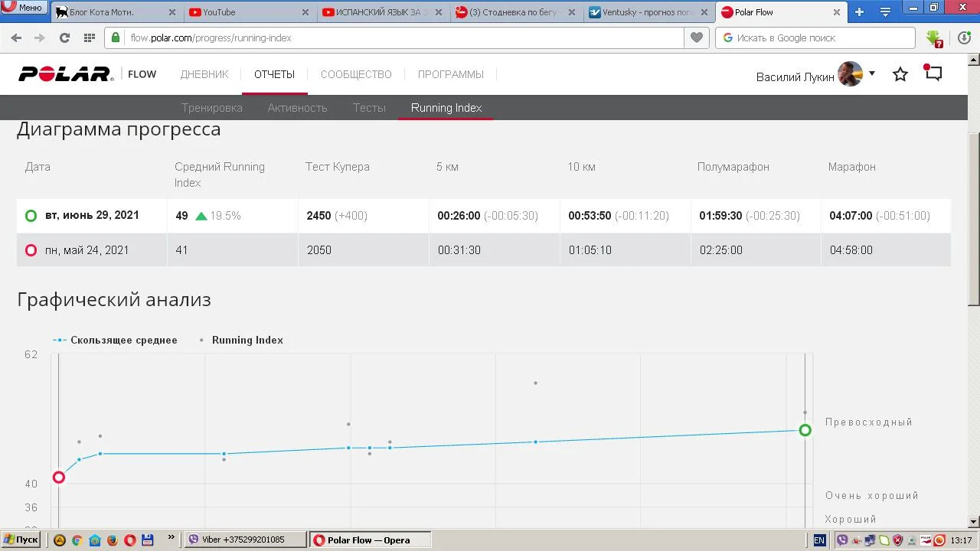Expand the user account dropdown arrow
Screen dimensions: 980x551
point(871,73)
